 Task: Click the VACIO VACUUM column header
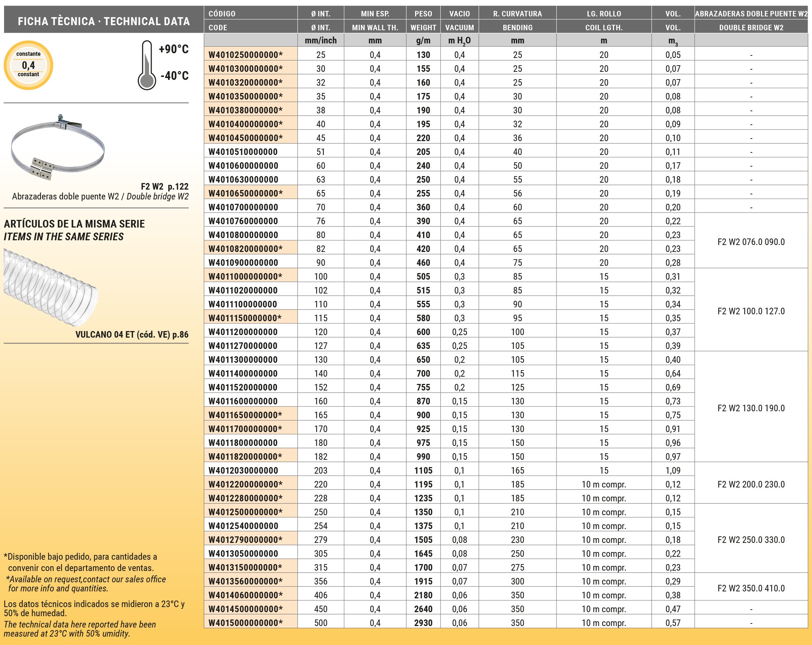click(x=459, y=20)
